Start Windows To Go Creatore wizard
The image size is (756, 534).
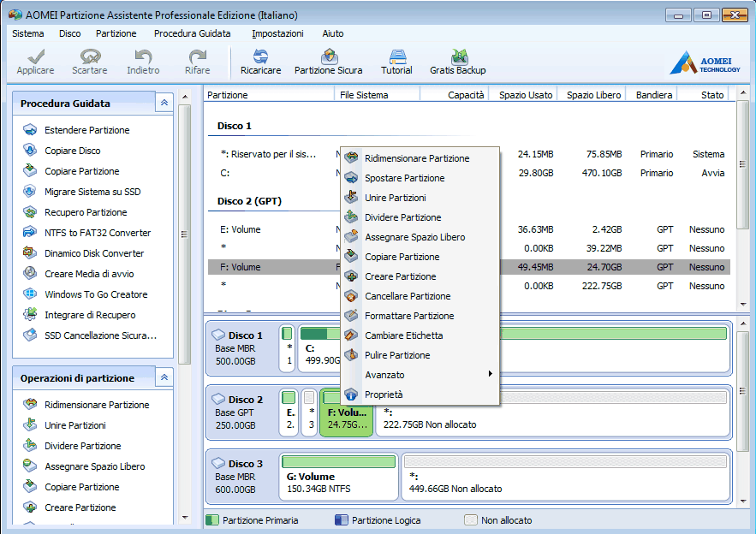(95, 294)
